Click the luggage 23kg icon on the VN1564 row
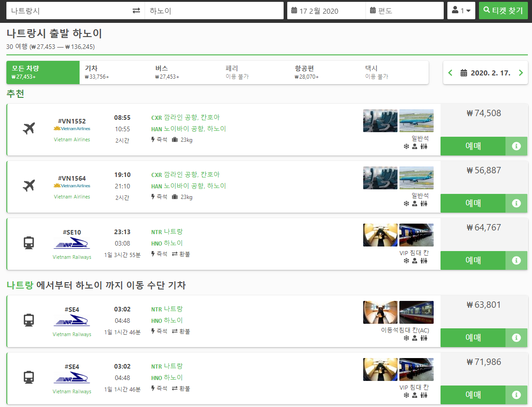The height and width of the screenshot is (407, 532). 175,197
